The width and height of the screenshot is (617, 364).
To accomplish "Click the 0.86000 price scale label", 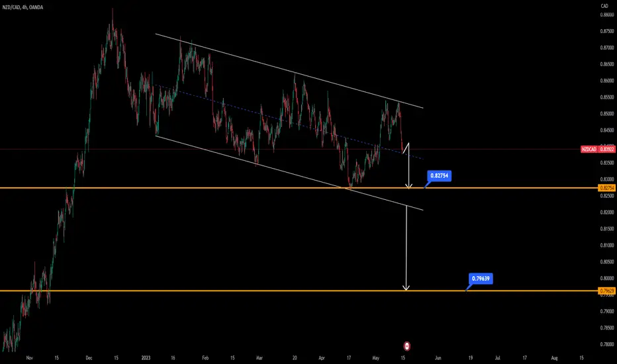I will pos(607,81).
